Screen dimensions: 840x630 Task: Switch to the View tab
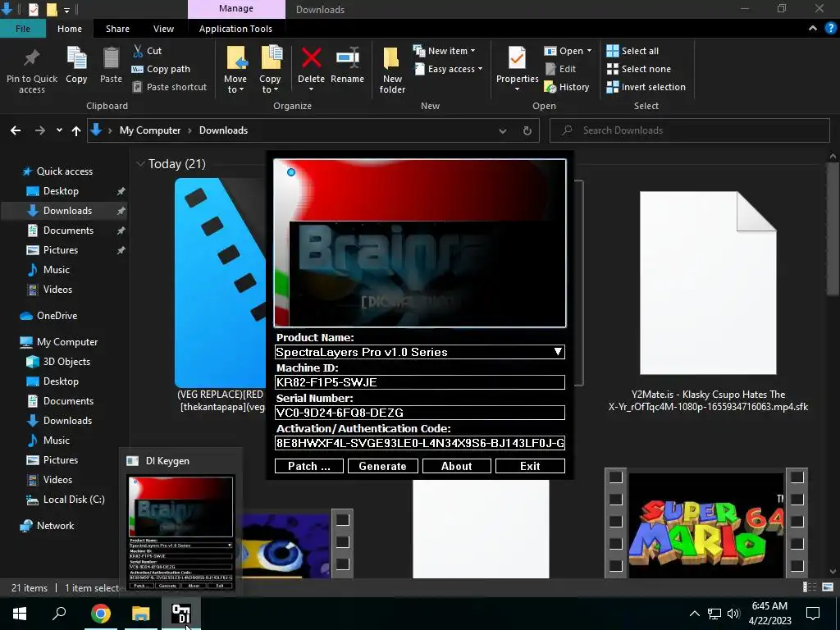(x=163, y=29)
